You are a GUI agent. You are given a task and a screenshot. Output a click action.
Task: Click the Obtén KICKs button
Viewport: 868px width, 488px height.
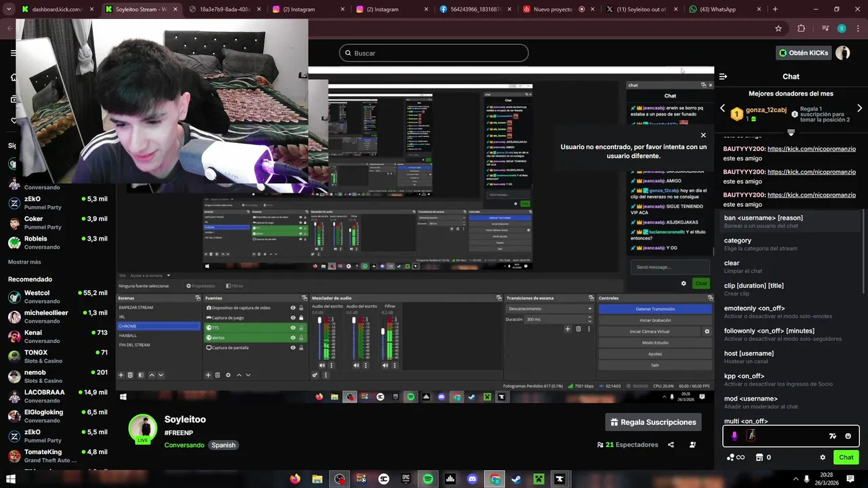point(804,53)
